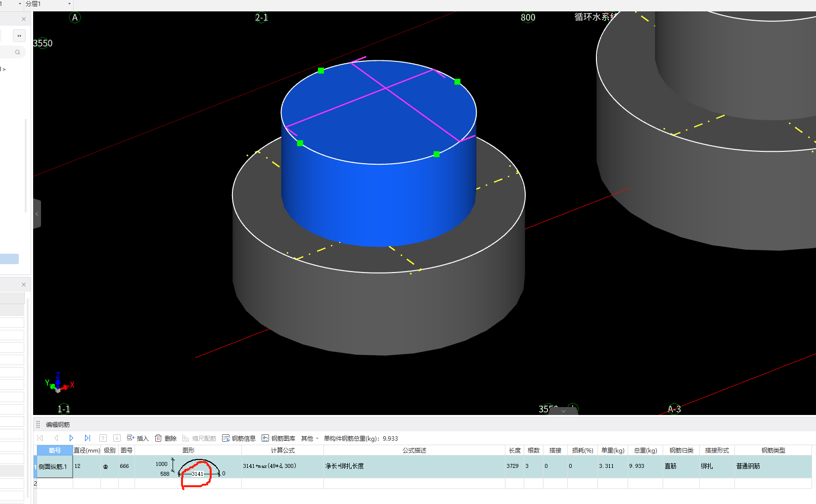Viewport: 816px width, 504px height.
Task: Jump to the last rebar record
Action: (87, 438)
